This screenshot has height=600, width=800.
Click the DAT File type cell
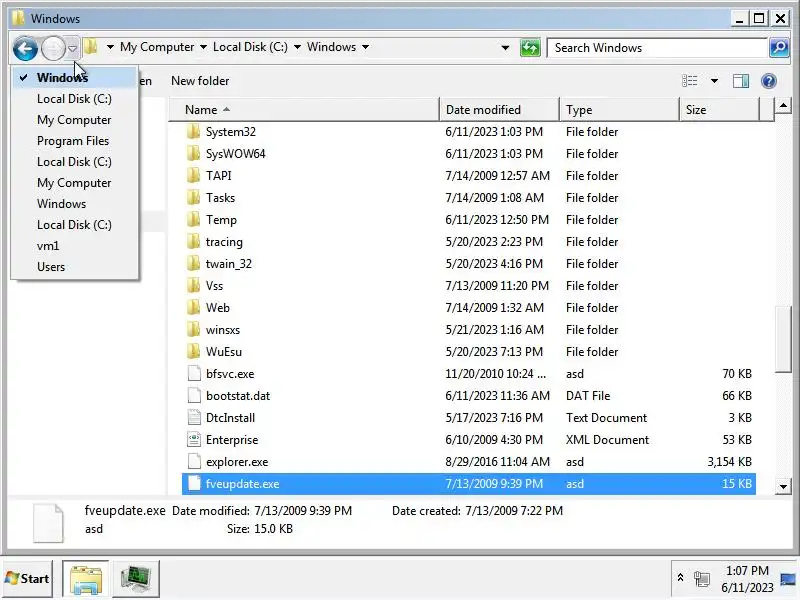pyautogui.click(x=588, y=395)
